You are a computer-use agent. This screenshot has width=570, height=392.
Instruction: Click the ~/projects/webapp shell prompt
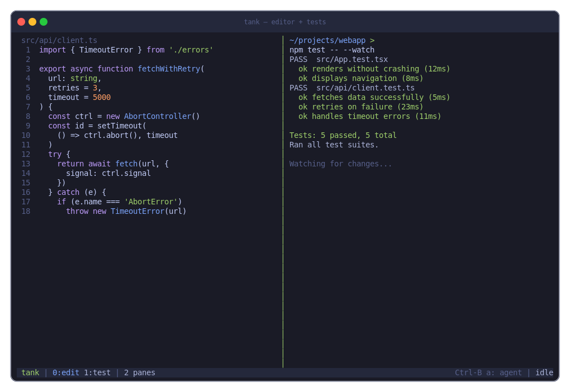(332, 40)
